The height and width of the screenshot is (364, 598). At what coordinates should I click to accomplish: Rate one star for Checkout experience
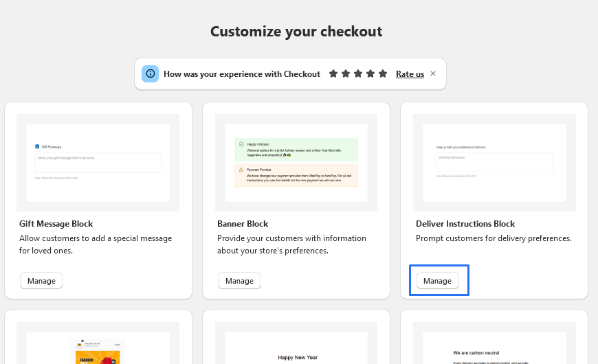tap(333, 73)
